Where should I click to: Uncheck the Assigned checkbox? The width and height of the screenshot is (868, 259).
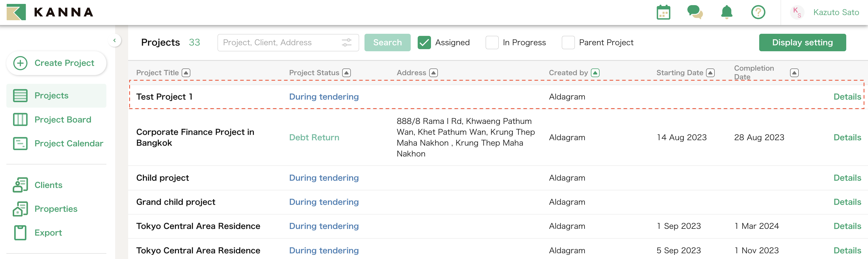(424, 43)
